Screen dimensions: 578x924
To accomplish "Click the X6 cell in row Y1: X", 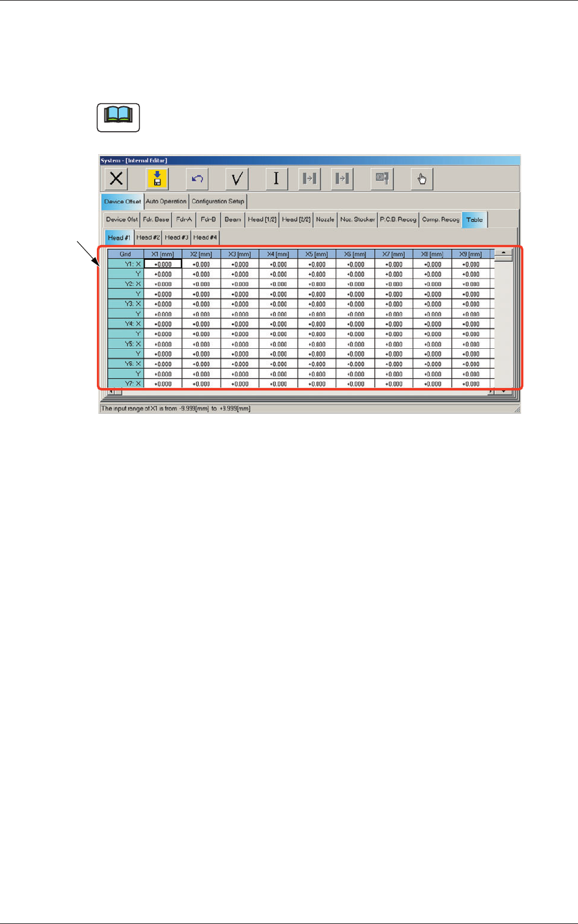I will (x=356, y=264).
